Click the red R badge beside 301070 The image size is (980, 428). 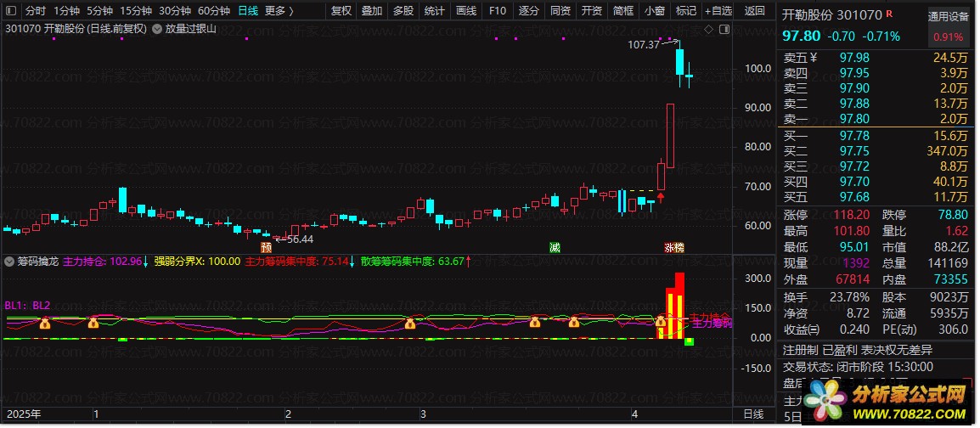click(x=889, y=14)
